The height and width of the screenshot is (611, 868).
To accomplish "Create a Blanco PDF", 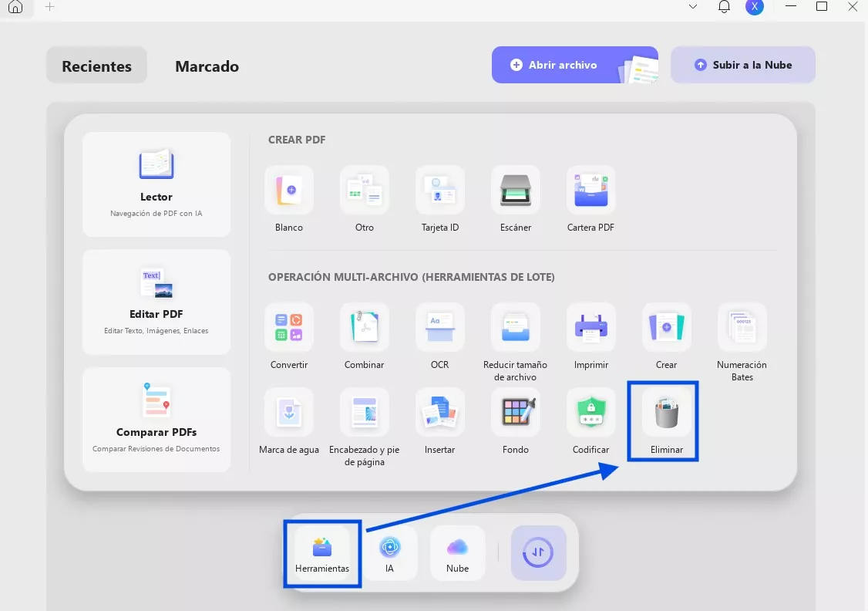I will (x=289, y=199).
